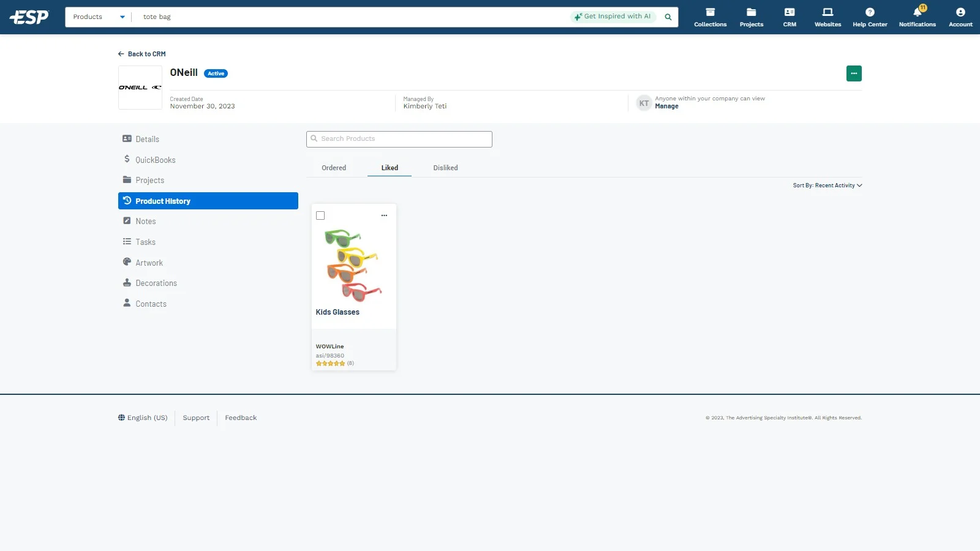This screenshot has width=980, height=551.
Task: Click the Kids Glasses product title
Action: (337, 312)
